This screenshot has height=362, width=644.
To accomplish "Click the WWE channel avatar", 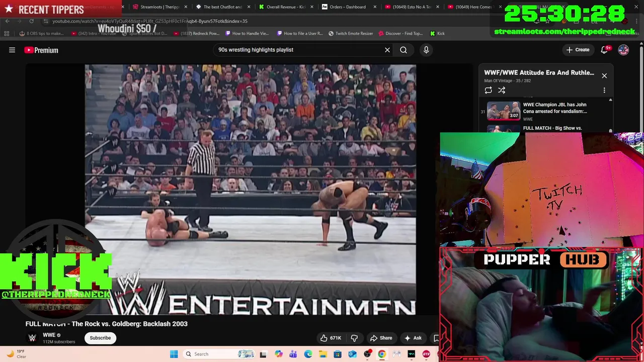I will point(32,338).
